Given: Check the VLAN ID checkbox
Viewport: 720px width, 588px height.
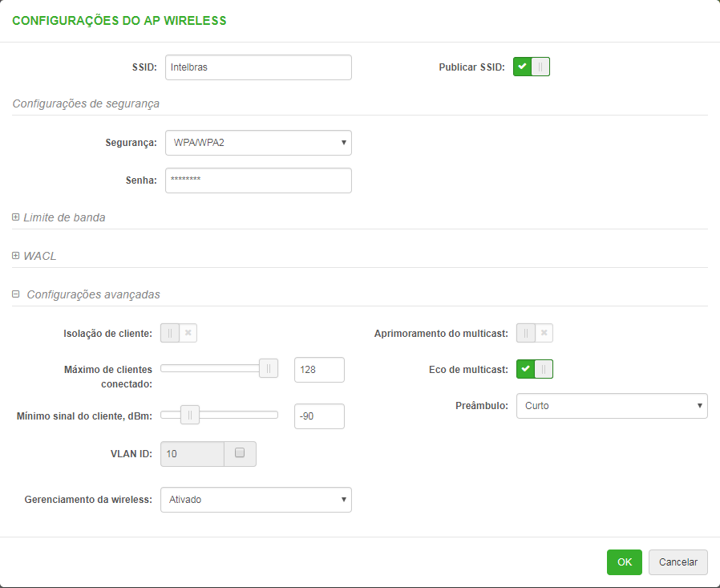Looking at the screenshot, I should [x=239, y=453].
